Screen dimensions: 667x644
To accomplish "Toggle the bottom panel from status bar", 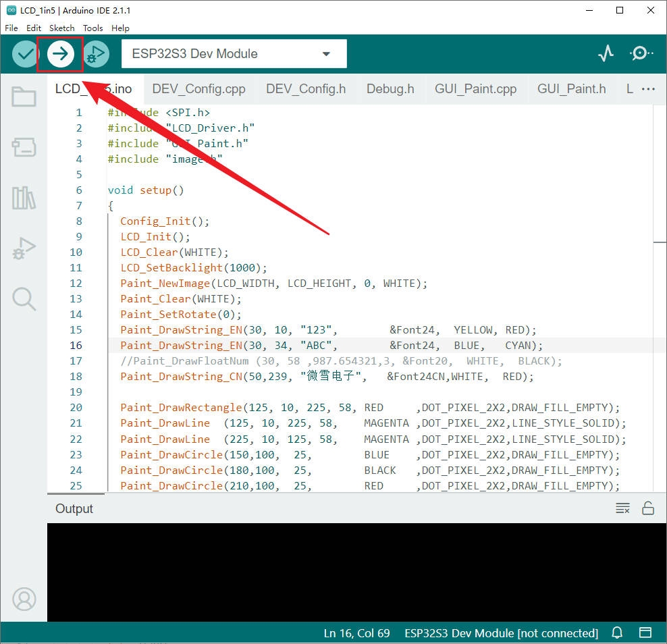I will [645, 633].
